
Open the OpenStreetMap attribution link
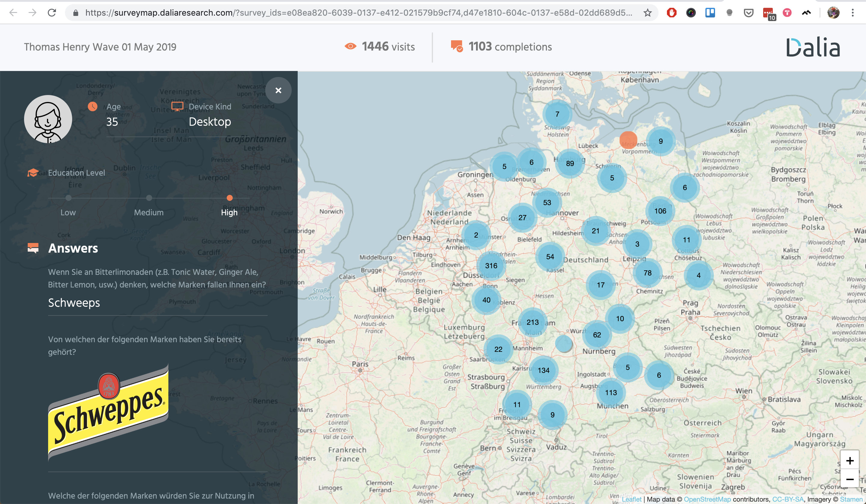707,499
